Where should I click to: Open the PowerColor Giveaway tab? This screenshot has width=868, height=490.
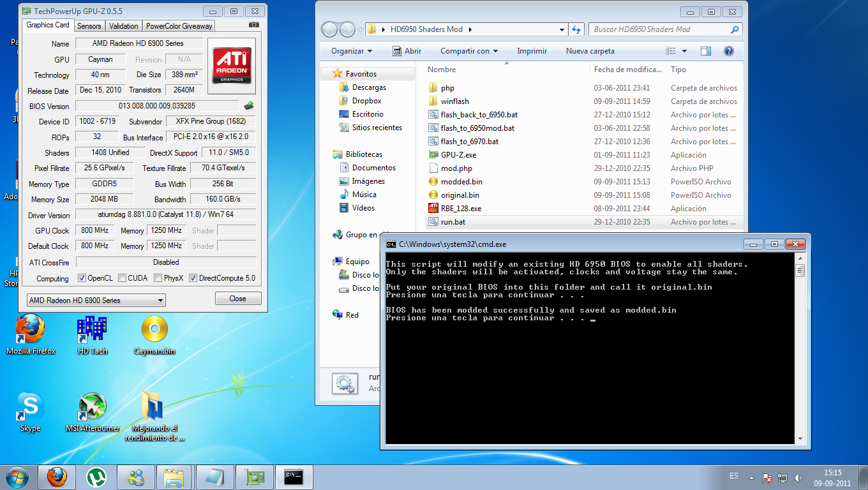[179, 26]
